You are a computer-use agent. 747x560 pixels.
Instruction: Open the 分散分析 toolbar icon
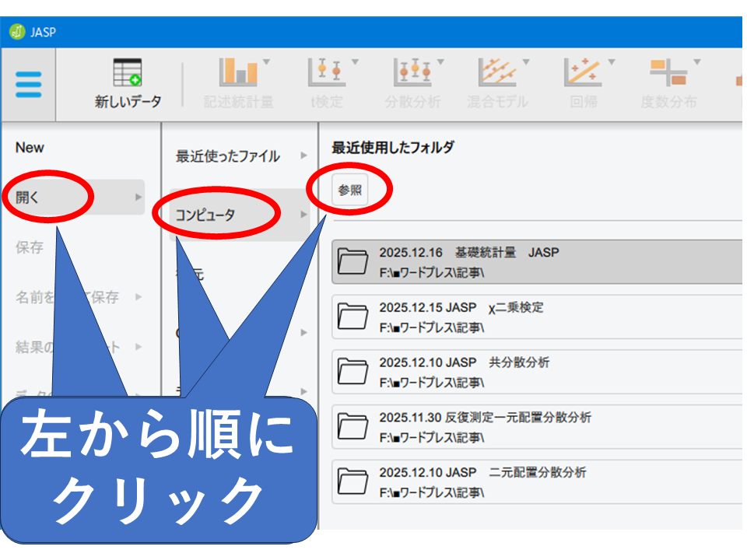(x=412, y=73)
